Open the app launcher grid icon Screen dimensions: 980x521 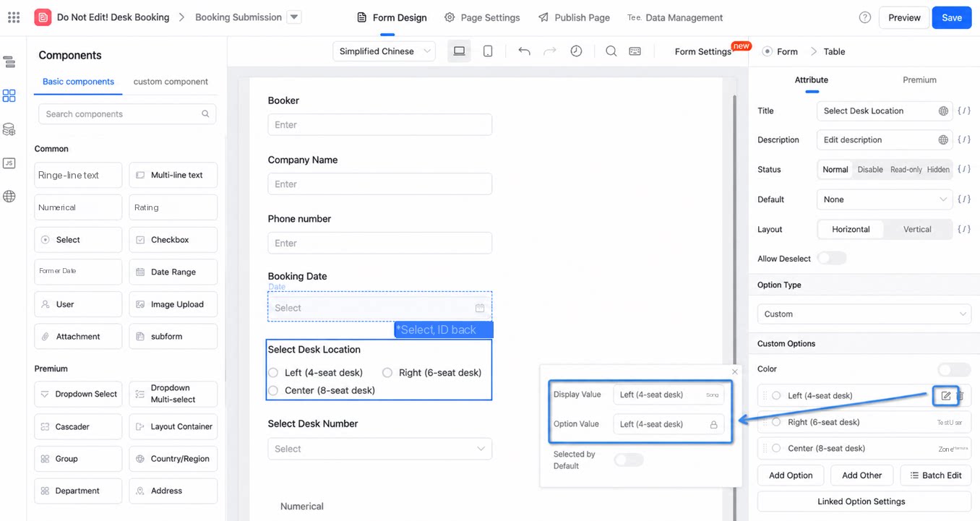coord(13,17)
